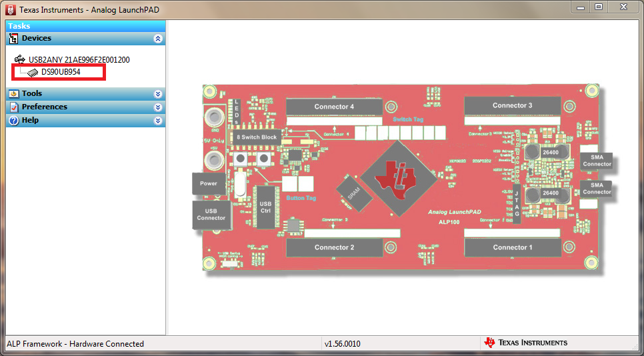Click the Button Tag label
Viewport: 644px width, 356px height.
(301, 198)
